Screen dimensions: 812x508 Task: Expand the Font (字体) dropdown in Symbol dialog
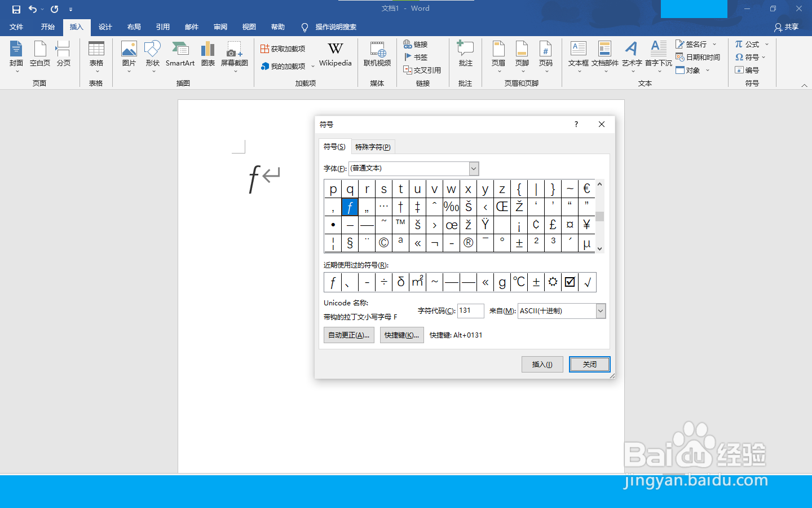[474, 168]
